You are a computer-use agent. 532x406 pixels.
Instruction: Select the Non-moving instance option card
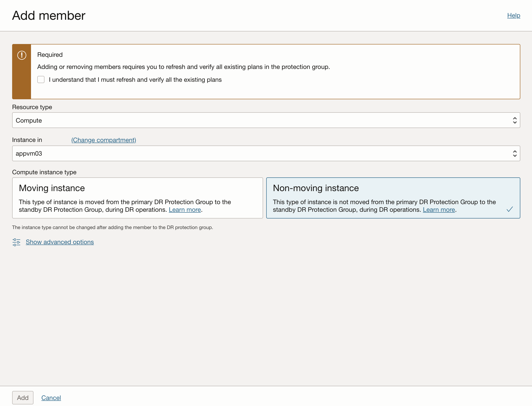coord(393,198)
